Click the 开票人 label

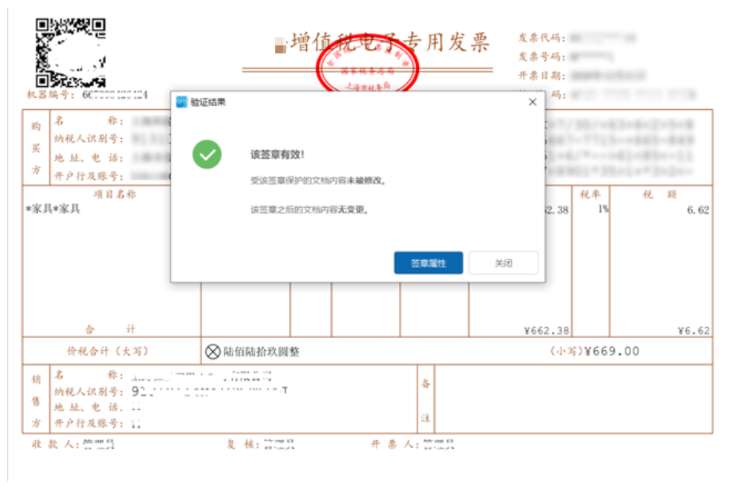pos(395,444)
